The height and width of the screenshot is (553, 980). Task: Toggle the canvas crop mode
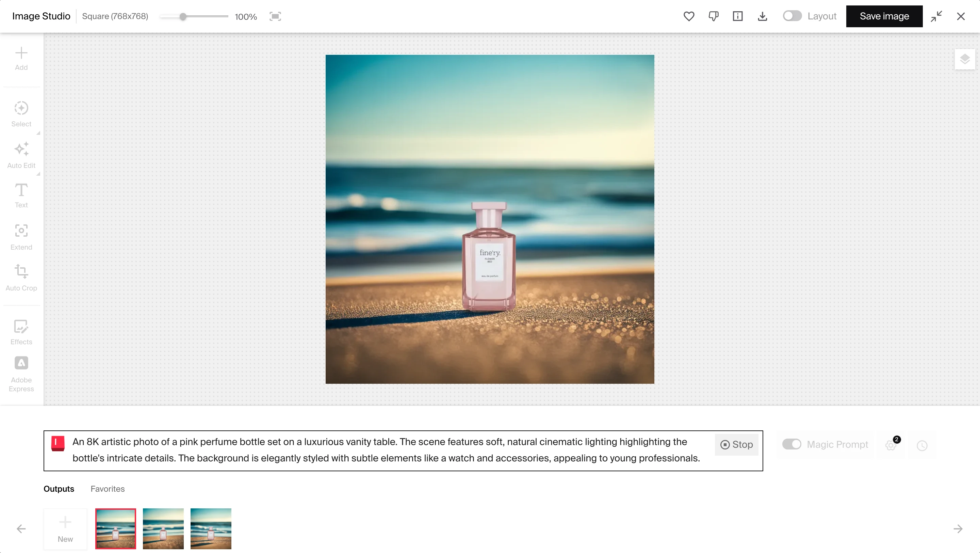[275, 16]
